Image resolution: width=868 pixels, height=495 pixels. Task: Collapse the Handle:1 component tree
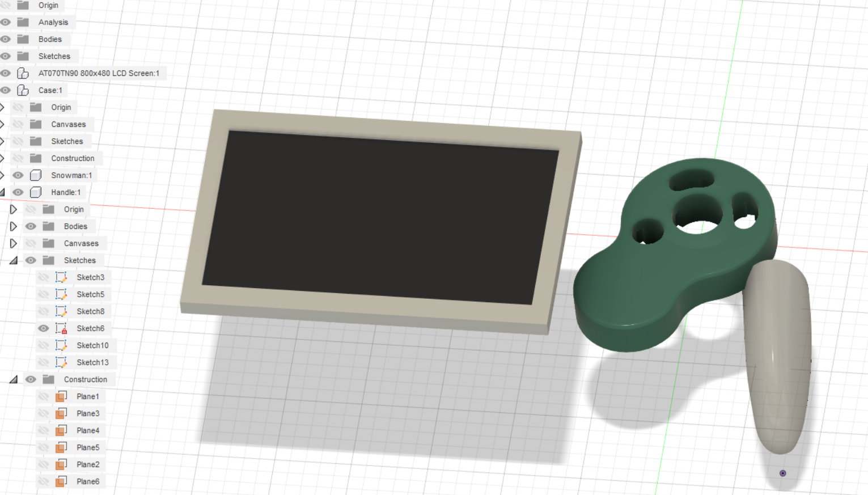pyautogui.click(x=2, y=192)
